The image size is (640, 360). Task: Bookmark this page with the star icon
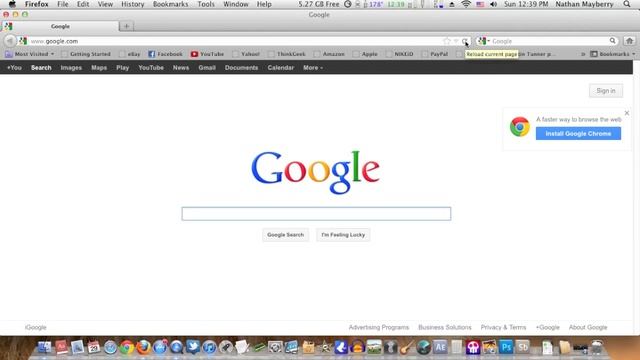(447, 41)
